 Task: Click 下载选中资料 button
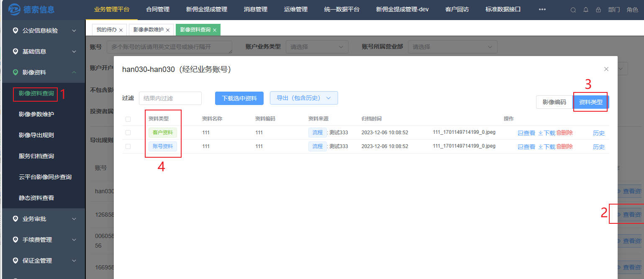[239, 98]
